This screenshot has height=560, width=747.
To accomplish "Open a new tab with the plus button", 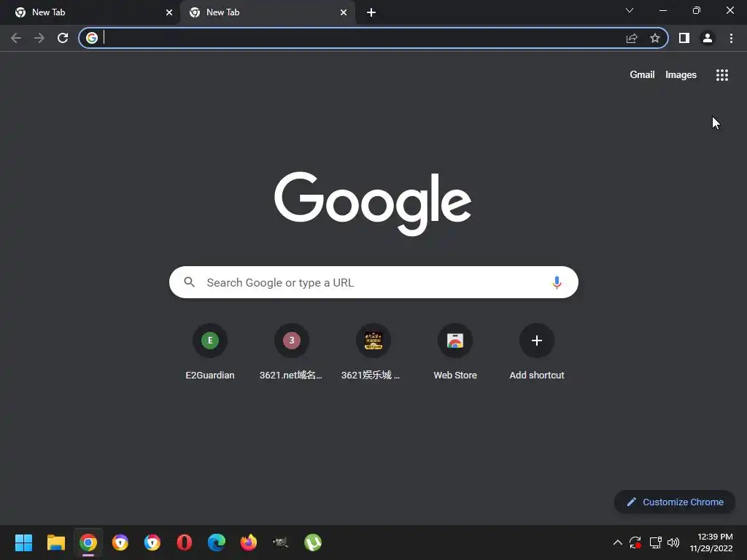I will [x=371, y=13].
